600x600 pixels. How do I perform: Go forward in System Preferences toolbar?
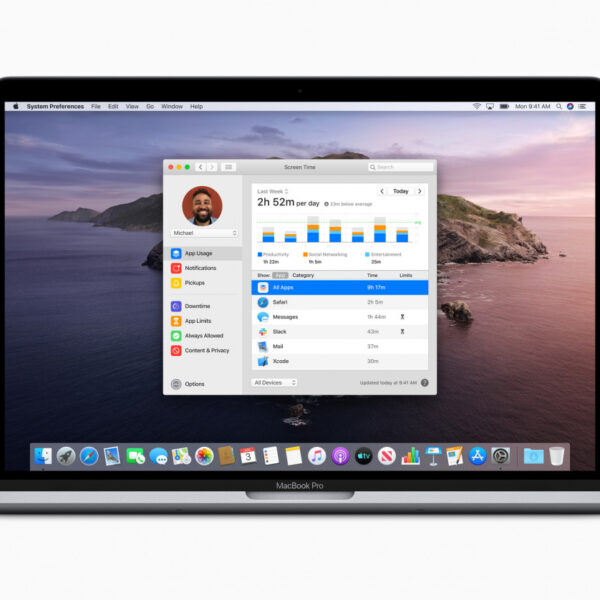click(x=212, y=167)
